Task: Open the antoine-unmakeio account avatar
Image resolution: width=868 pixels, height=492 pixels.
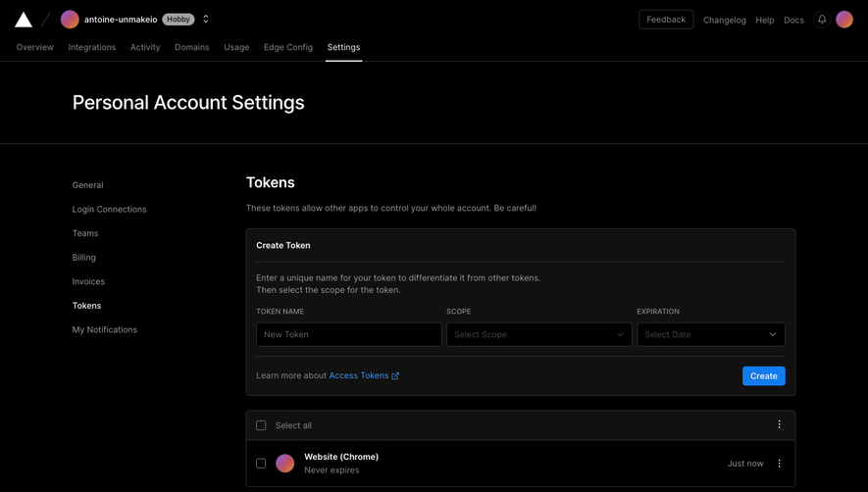Action: pyautogui.click(x=70, y=20)
